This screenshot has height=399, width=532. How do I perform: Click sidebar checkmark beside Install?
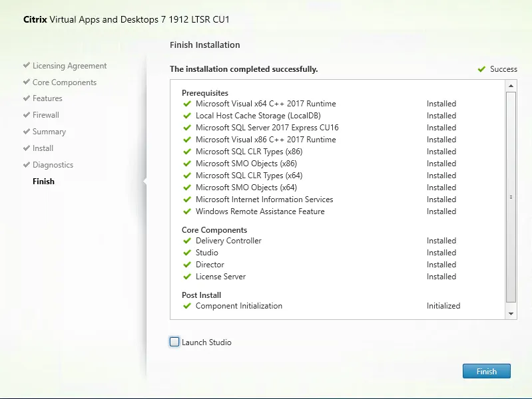pyautogui.click(x=27, y=148)
